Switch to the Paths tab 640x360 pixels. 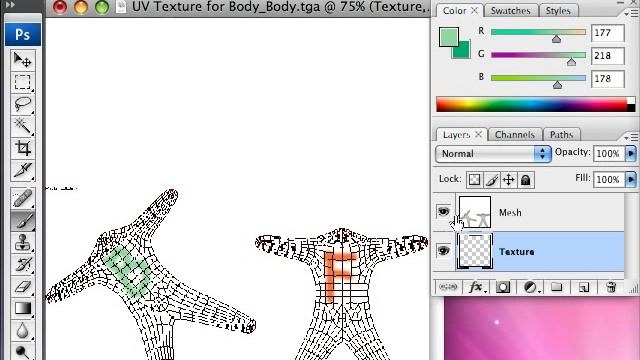[x=561, y=135]
